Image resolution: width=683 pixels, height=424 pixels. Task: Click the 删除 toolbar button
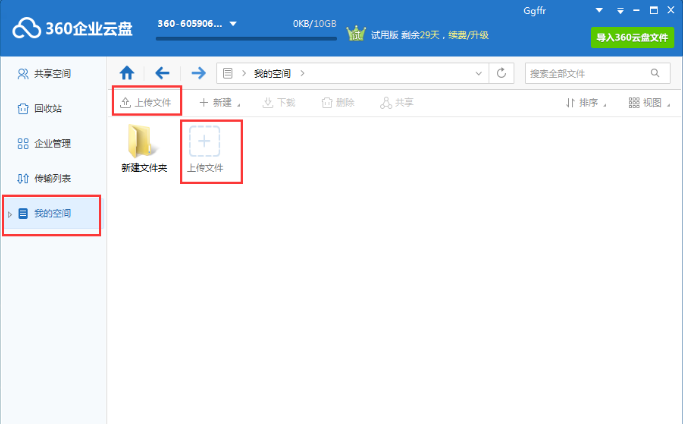(x=338, y=103)
